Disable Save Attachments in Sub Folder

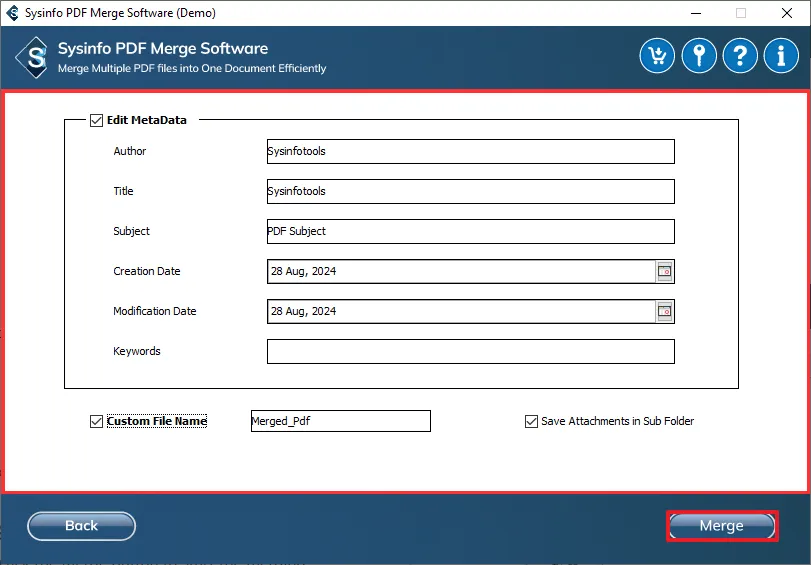pos(531,421)
